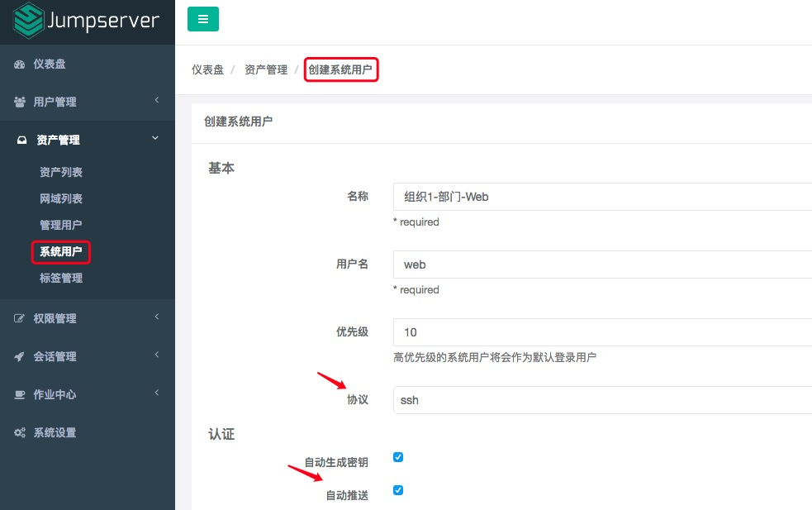Expand 会话管理 with its chevron arrow
The width and height of the screenshot is (812, 510).
pos(156,355)
